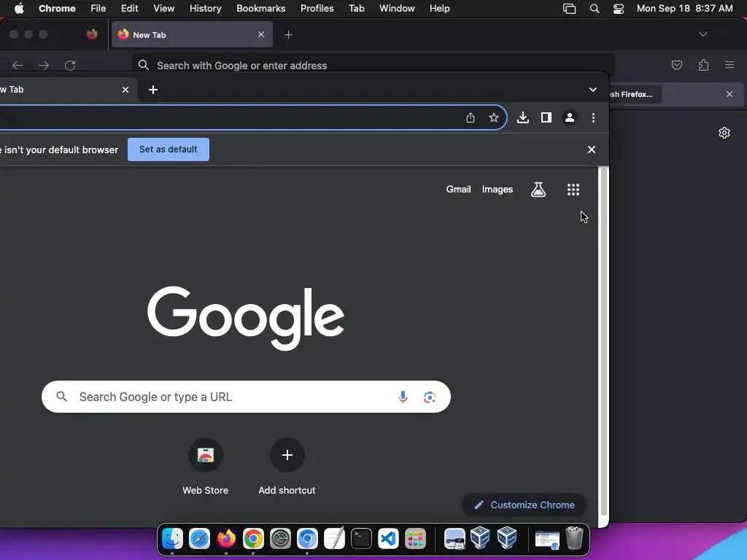Share this page from the address bar
This screenshot has width=747, height=560.
coord(471,117)
